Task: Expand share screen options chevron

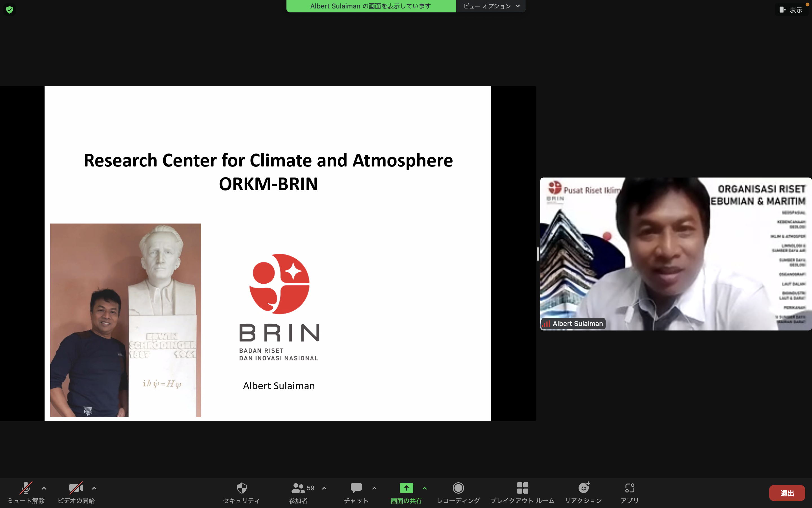Action: pyautogui.click(x=424, y=488)
